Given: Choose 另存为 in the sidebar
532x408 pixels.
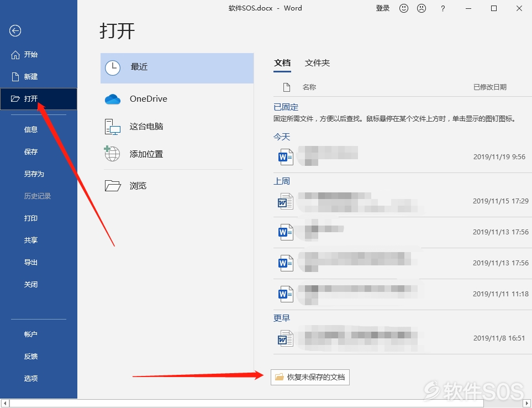Looking at the screenshot, I should tap(34, 174).
